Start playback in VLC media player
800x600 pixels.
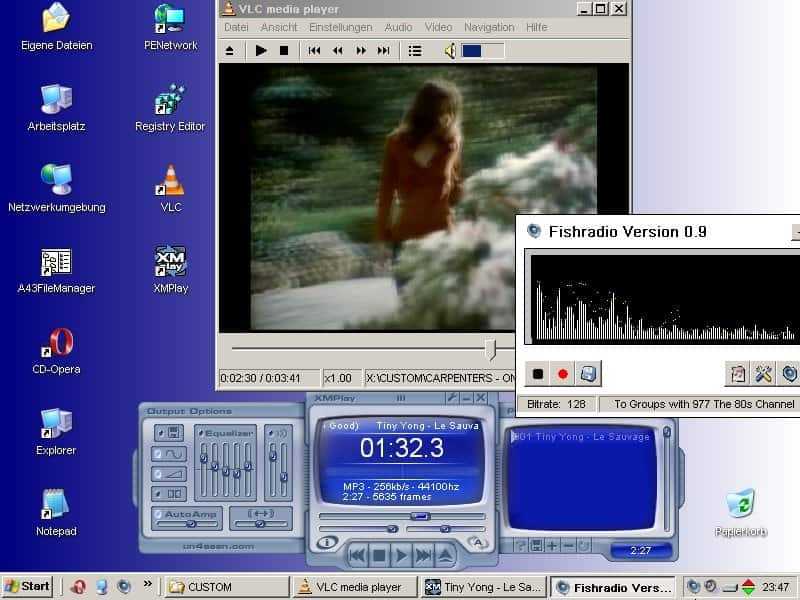tap(261, 51)
